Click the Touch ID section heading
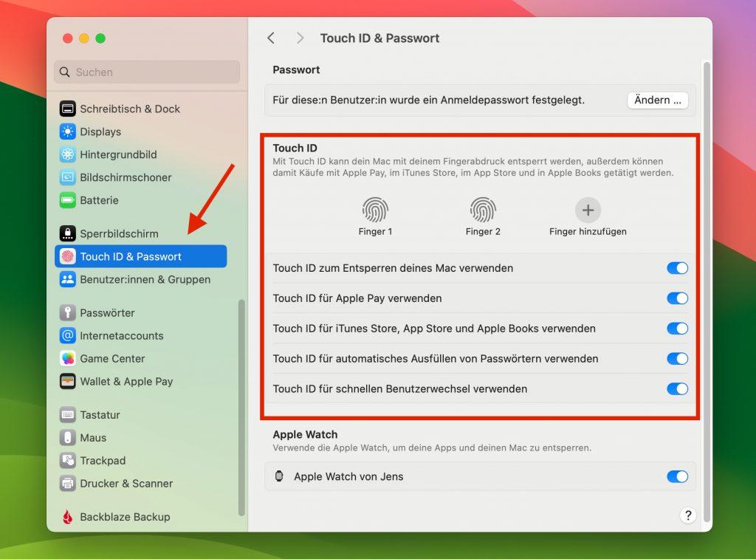Viewport: 756px width, 559px height. [295, 148]
